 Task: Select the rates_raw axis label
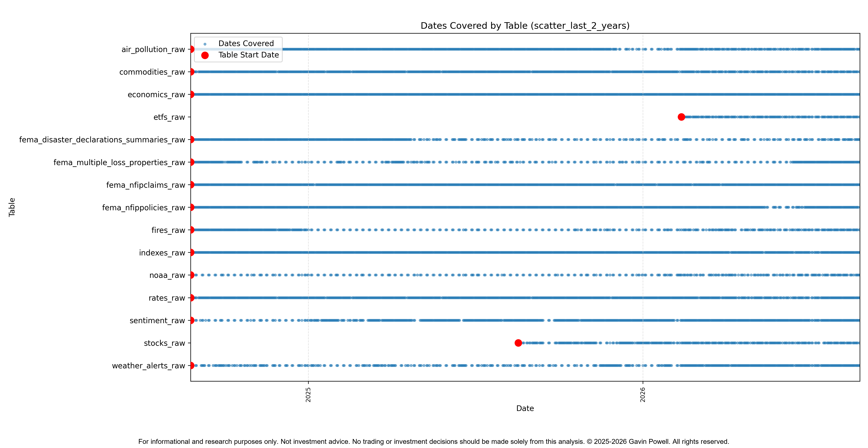[167, 298]
